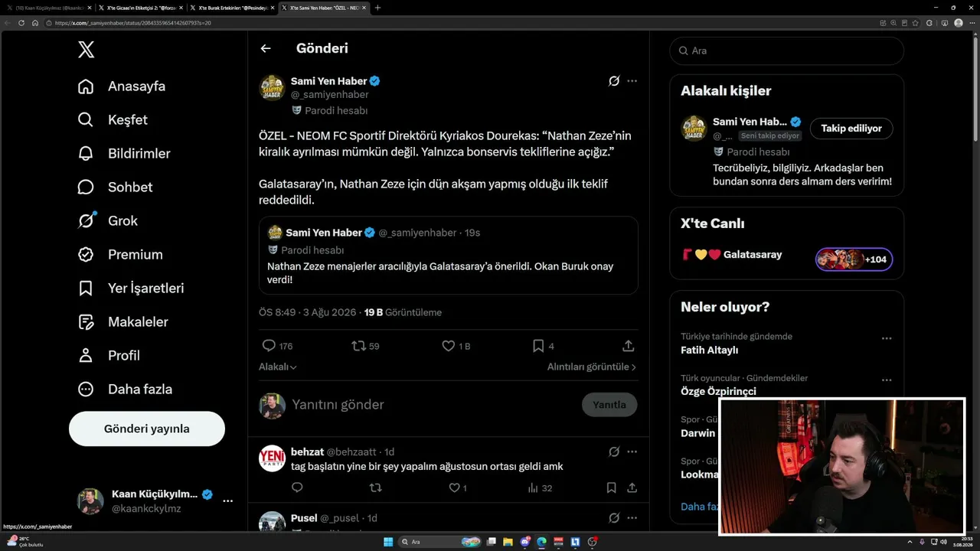980x551 pixels.
Task: Click the Takip ediyor button
Action: [851, 129]
